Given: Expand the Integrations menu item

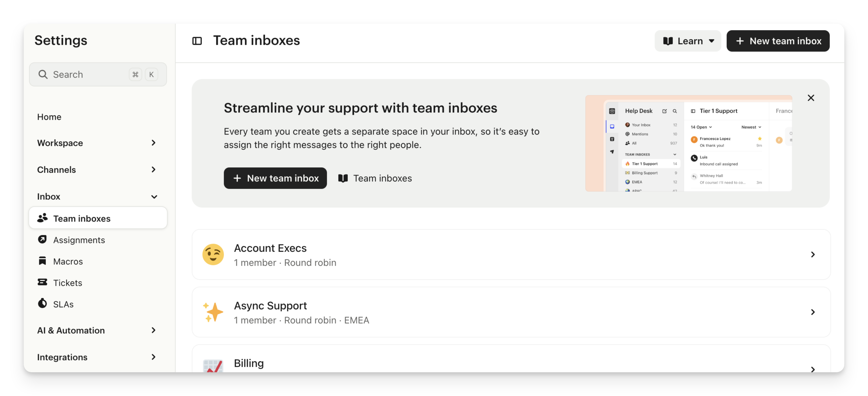Looking at the screenshot, I should 98,357.
